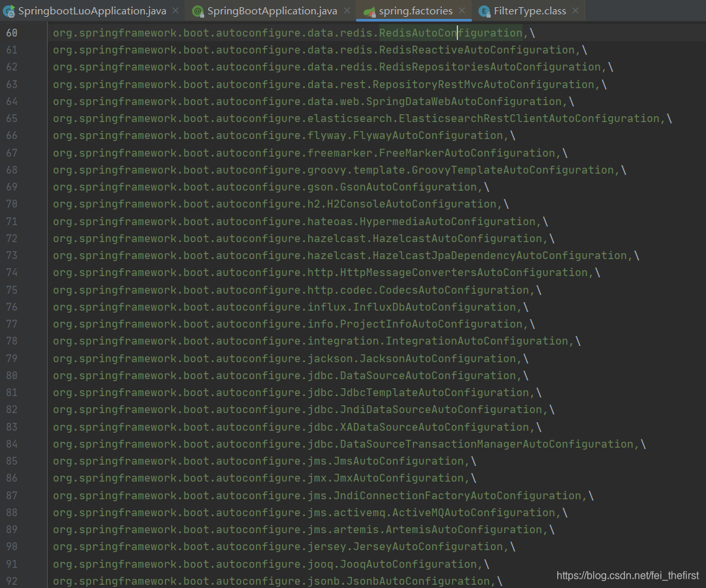Viewport: 706px width, 588px height.
Task: Click JerseyAutoConfiguration entry
Action: coord(428,547)
